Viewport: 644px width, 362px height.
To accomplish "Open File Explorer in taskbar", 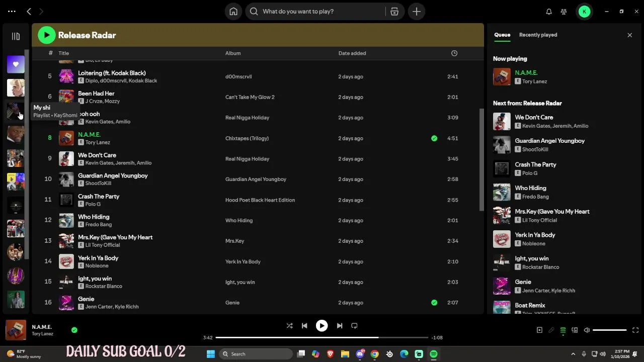I will (x=345, y=354).
